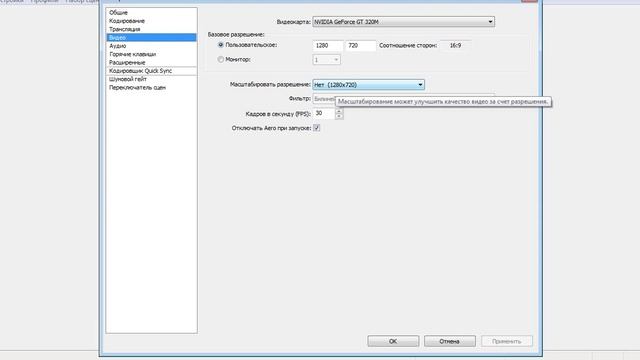The image size is (640, 360).
Task: Increase FPS with the up arrow
Action: coord(339,111)
